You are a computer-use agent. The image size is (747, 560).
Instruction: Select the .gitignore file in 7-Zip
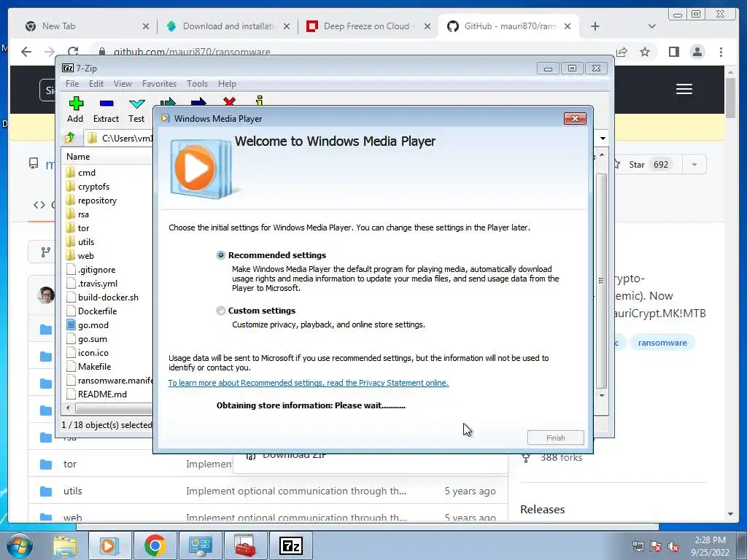(96, 270)
